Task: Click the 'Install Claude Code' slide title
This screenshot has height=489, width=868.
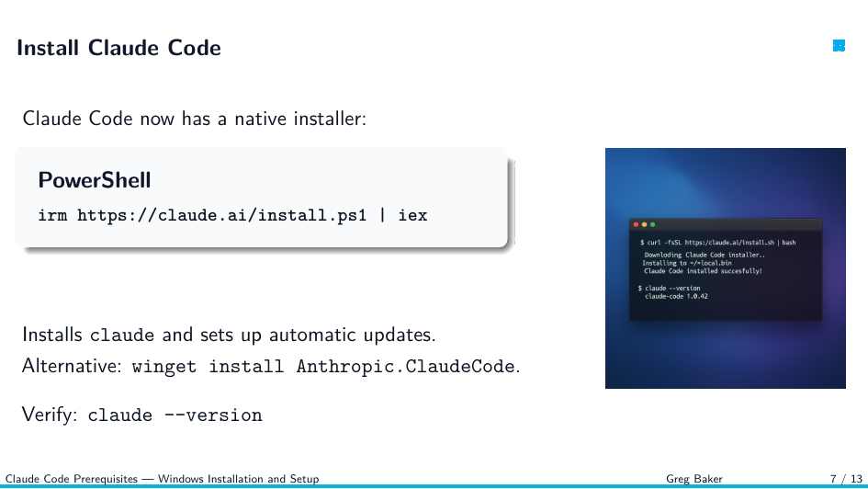Action: tap(119, 48)
